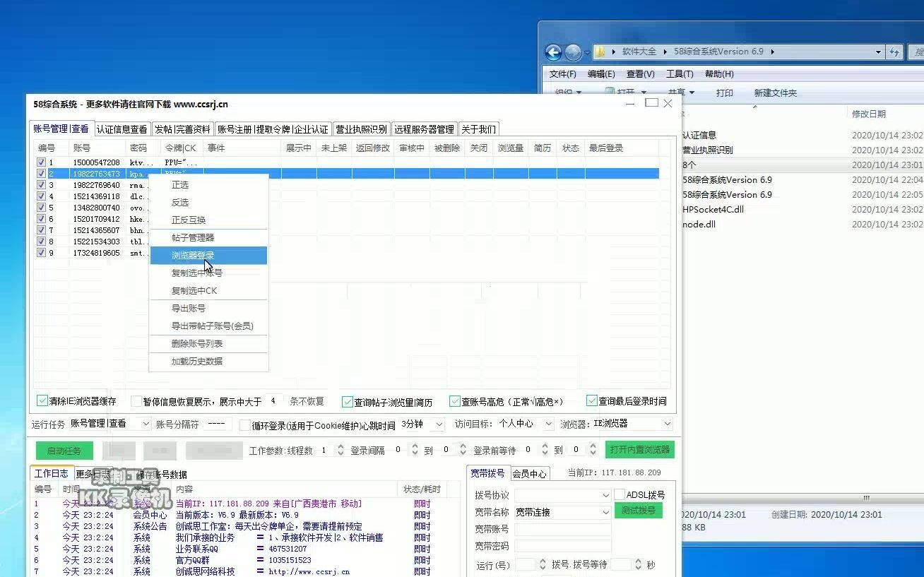Choose 浏览器登录 from context menu
Screen dimensions: 924x577
[208, 255]
